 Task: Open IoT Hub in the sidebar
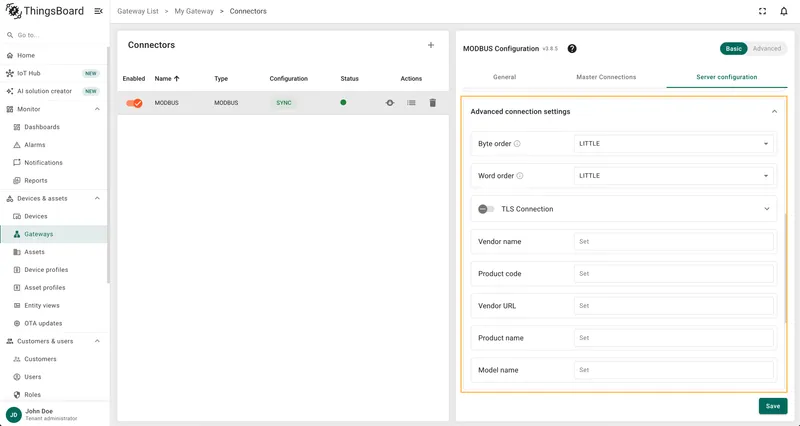pos(54,73)
